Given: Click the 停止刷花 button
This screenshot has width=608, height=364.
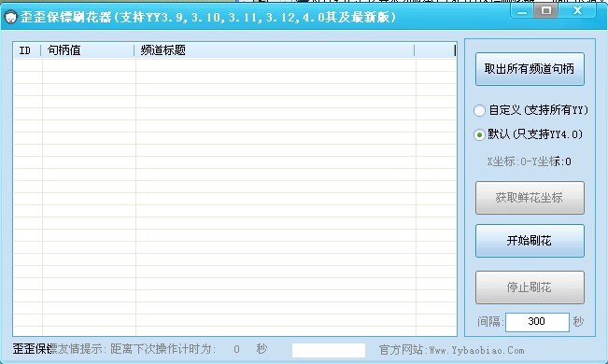Looking at the screenshot, I should (530, 287).
